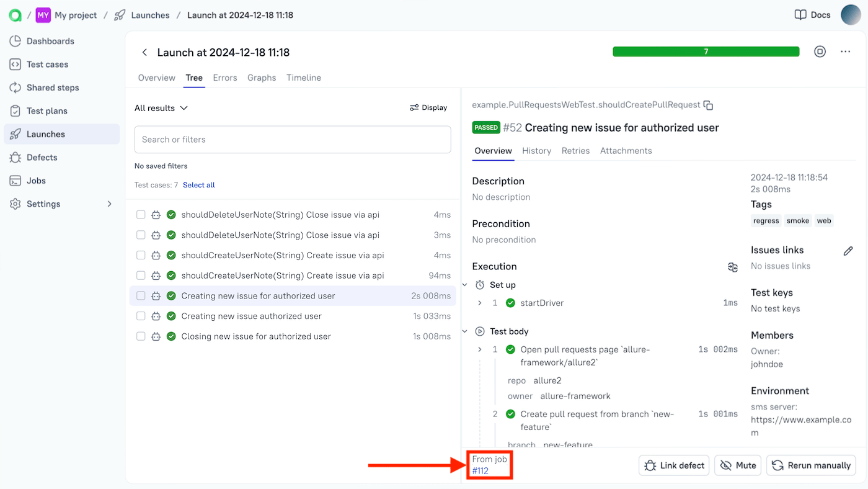Edit the Issues links
The width and height of the screenshot is (868, 489).
[x=848, y=251]
